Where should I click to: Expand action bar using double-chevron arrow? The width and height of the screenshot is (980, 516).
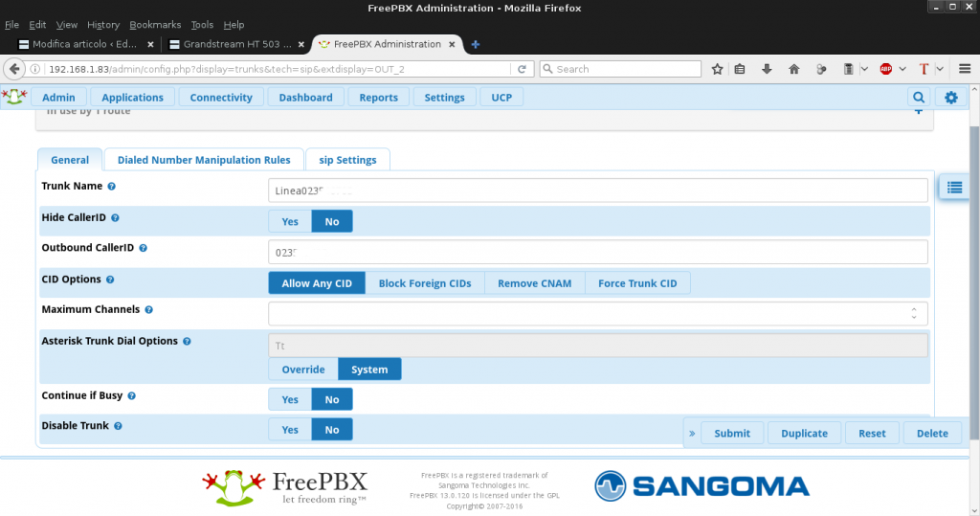coord(692,434)
